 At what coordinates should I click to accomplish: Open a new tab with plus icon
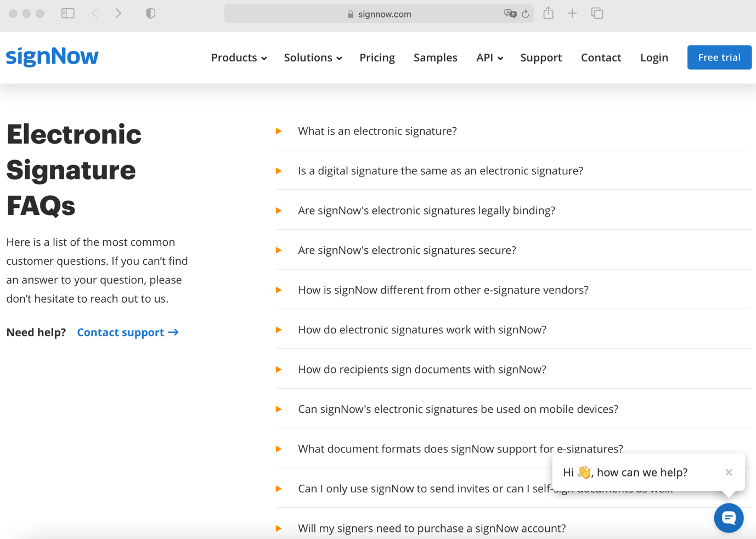pyautogui.click(x=572, y=13)
